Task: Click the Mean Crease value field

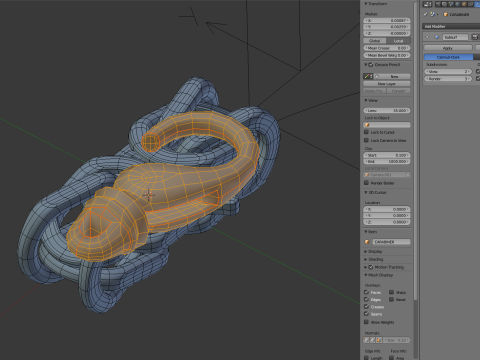Action: click(387, 48)
